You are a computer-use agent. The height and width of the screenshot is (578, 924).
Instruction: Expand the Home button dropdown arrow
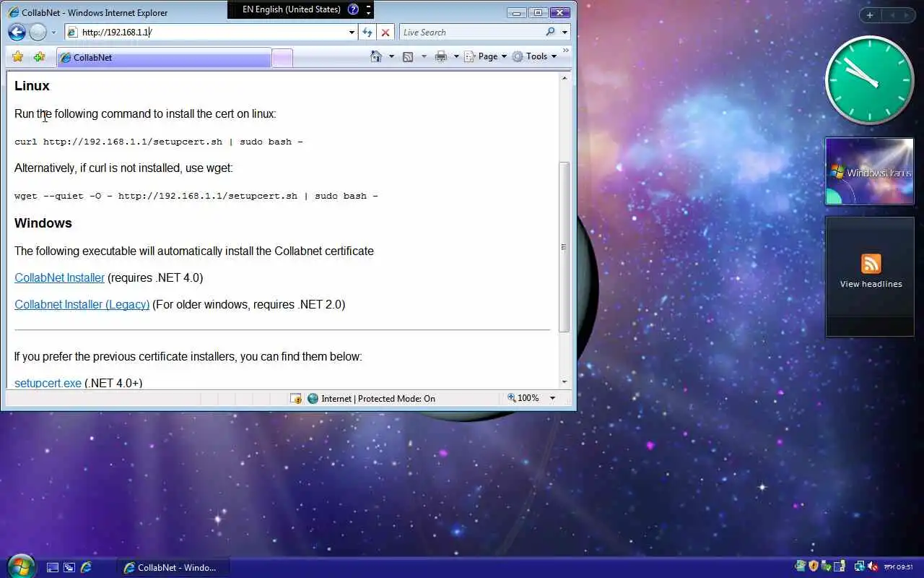pyautogui.click(x=392, y=56)
